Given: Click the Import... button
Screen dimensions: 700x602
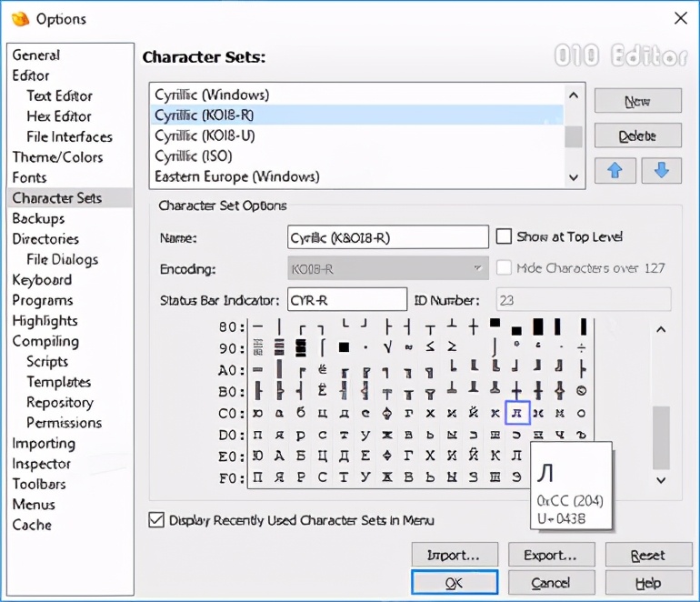Looking at the screenshot, I should [x=455, y=555].
